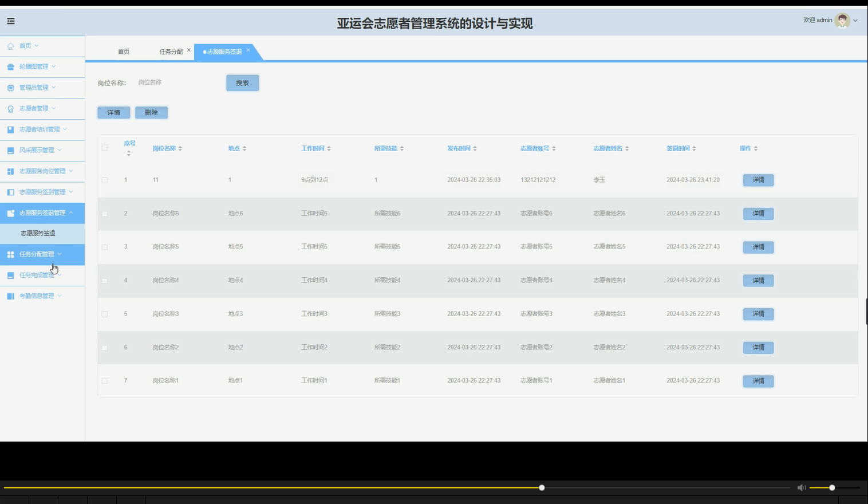Click the 搜索 button
868x504 pixels.
243,83
